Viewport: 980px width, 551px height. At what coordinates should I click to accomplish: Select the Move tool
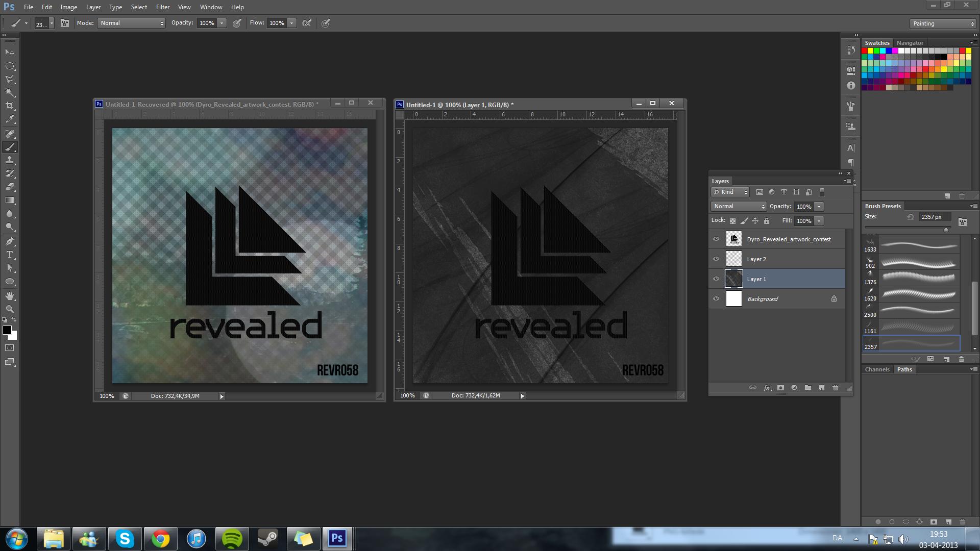tap(9, 52)
